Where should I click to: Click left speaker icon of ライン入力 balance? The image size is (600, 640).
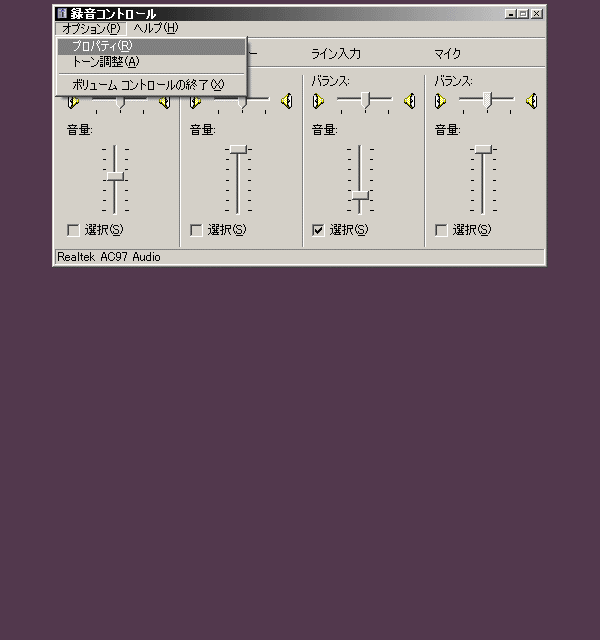tap(318, 101)
